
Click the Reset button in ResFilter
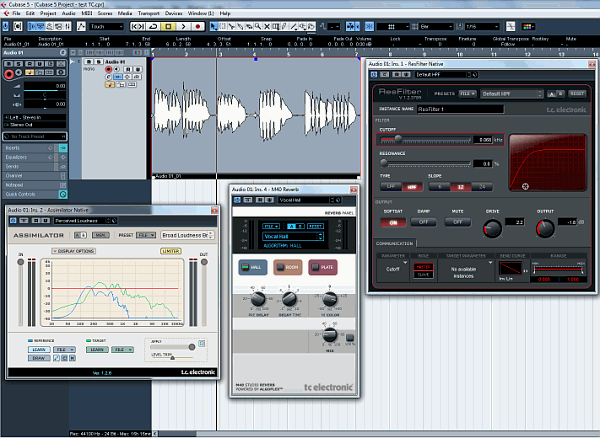[x=577, y=93]
